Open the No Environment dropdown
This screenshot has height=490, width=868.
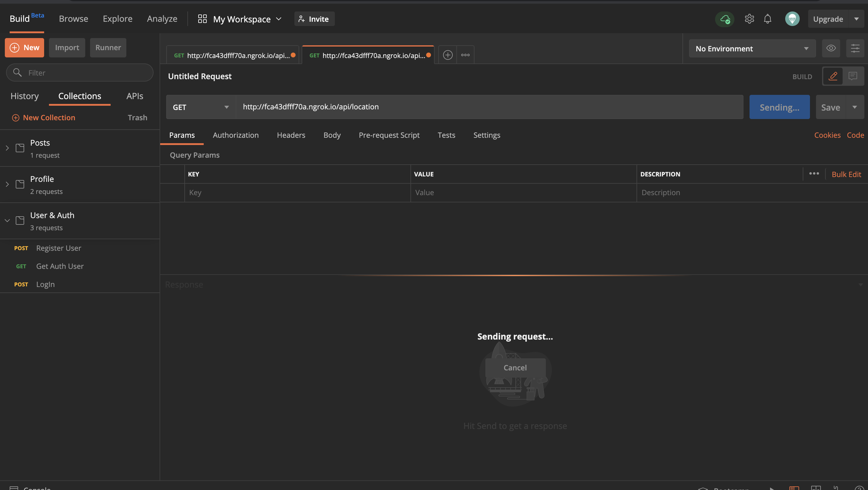click(x=751, y=49)
